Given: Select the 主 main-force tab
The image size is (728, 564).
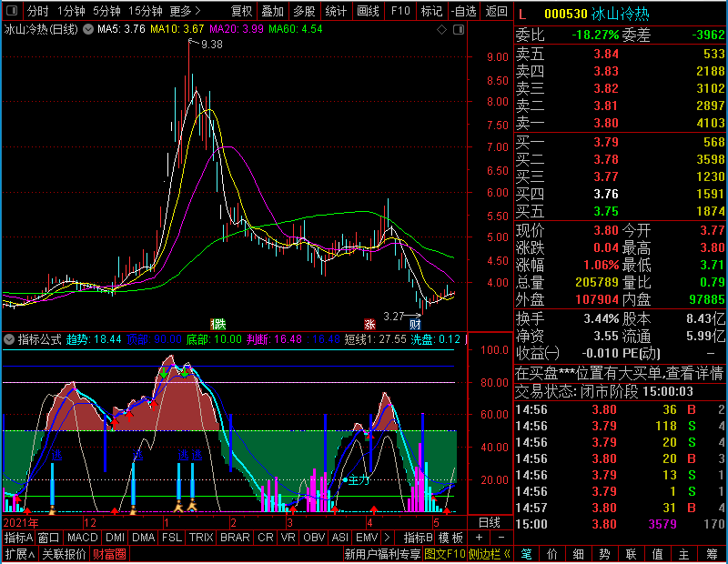Looking at the screenshot, I should (683, 554).
